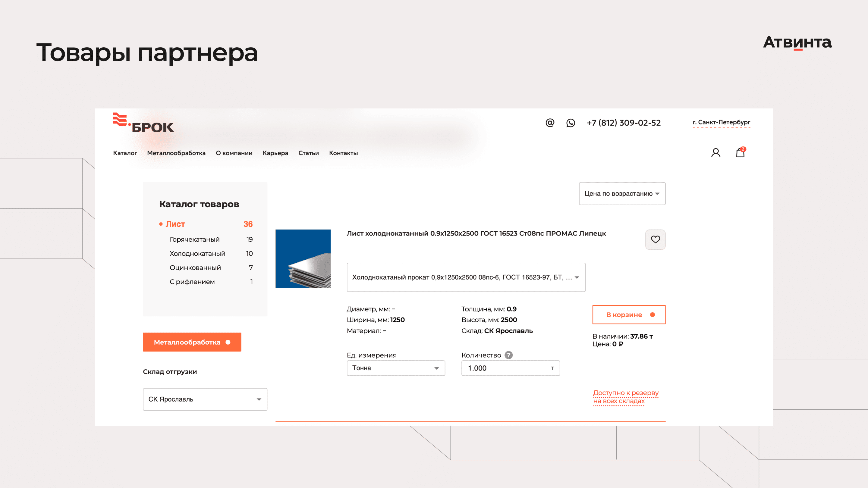868x488 pixels.
Task: Click the БРОК logo
Action: [143, 123]
